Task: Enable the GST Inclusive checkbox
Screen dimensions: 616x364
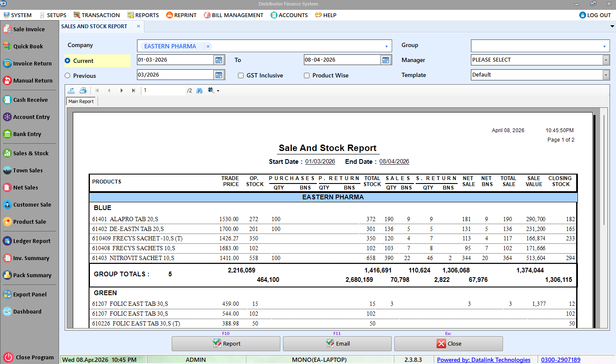Action: tap(241, 75)
